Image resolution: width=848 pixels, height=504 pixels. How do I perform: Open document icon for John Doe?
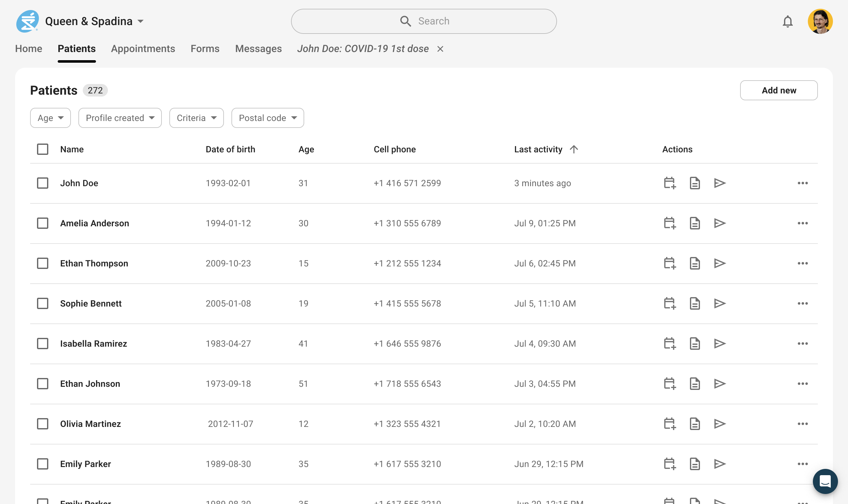point(695,183)
